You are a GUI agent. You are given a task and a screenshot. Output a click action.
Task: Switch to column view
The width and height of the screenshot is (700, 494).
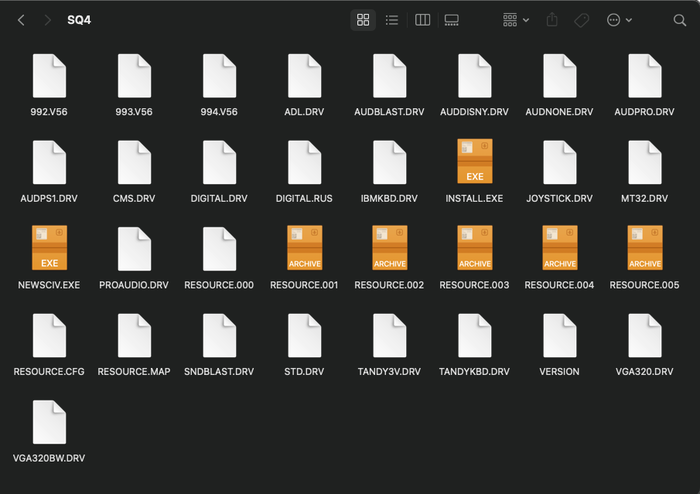point(422,20)
